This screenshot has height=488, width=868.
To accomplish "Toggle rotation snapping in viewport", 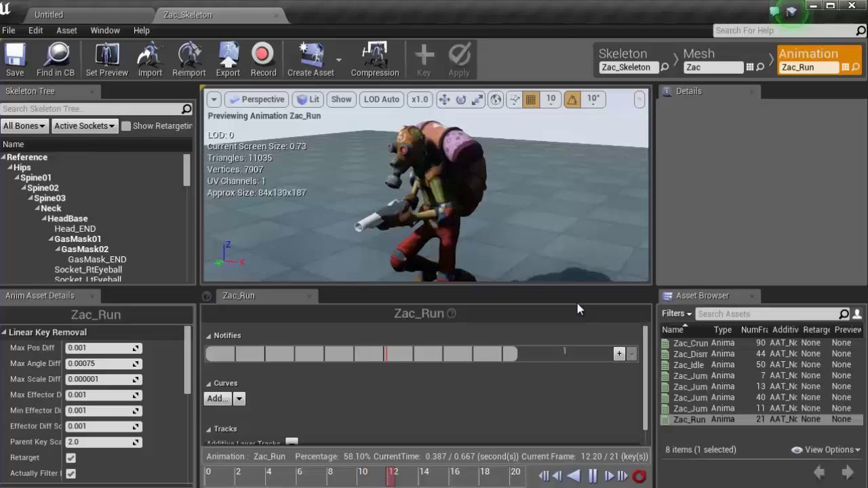I will coord(572,100).
